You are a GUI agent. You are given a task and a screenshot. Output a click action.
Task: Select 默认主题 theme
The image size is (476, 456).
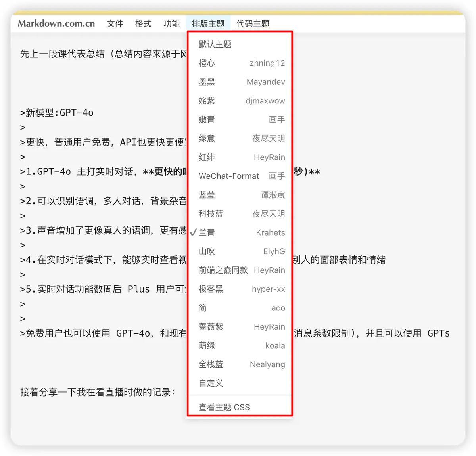(x=240, y=44)
